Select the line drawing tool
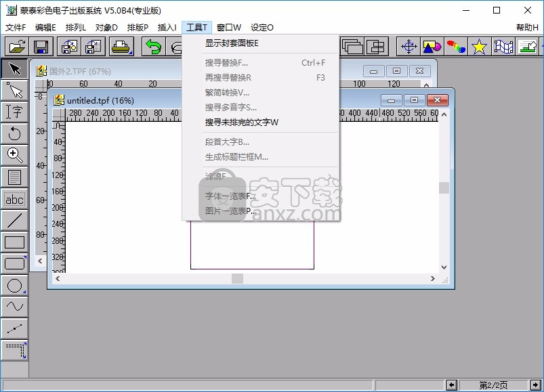Screen dimensions: 544x392 (x=15, y=220)
